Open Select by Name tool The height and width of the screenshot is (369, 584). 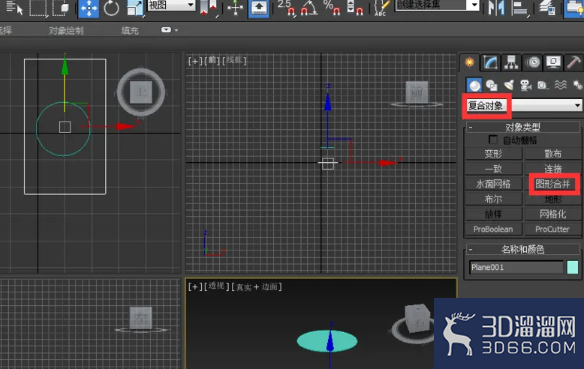(14, 7)
